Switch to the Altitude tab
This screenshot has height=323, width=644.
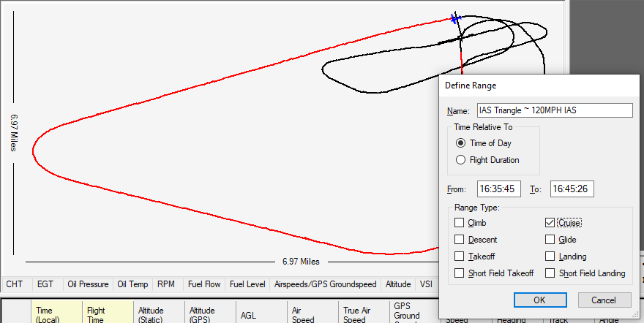398,284
